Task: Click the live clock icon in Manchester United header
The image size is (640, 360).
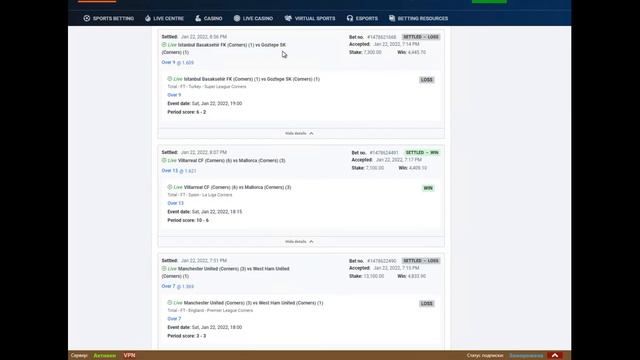Action: click(x=164, y=268)
